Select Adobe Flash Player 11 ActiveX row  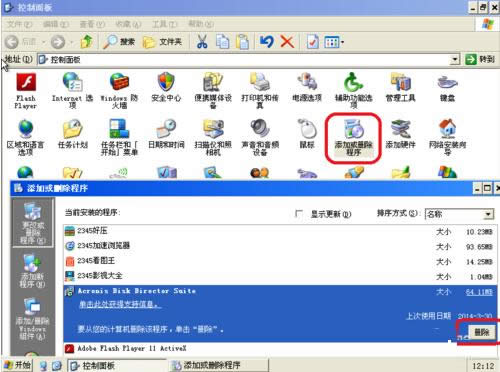279,349
